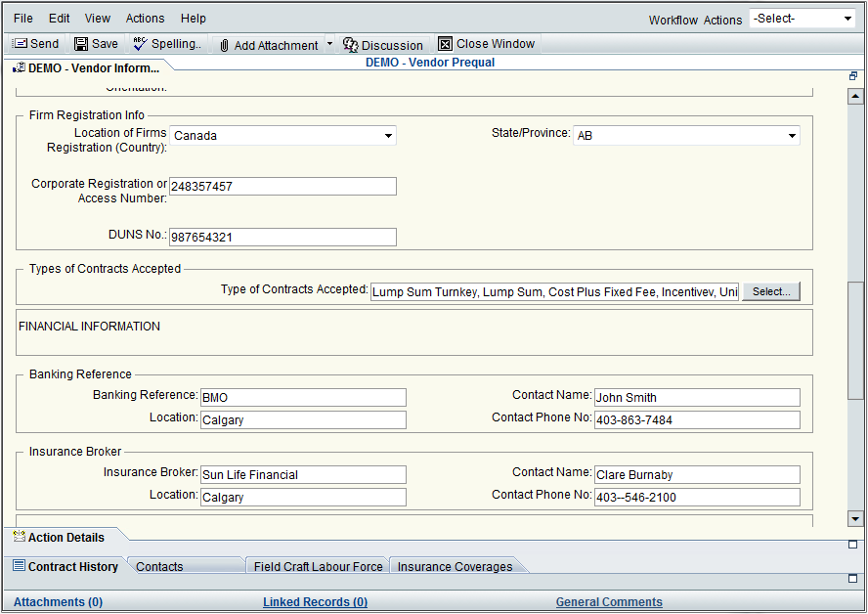Open the Actions menu
Viewport: 868px width, 614px height.
point(145,19)
